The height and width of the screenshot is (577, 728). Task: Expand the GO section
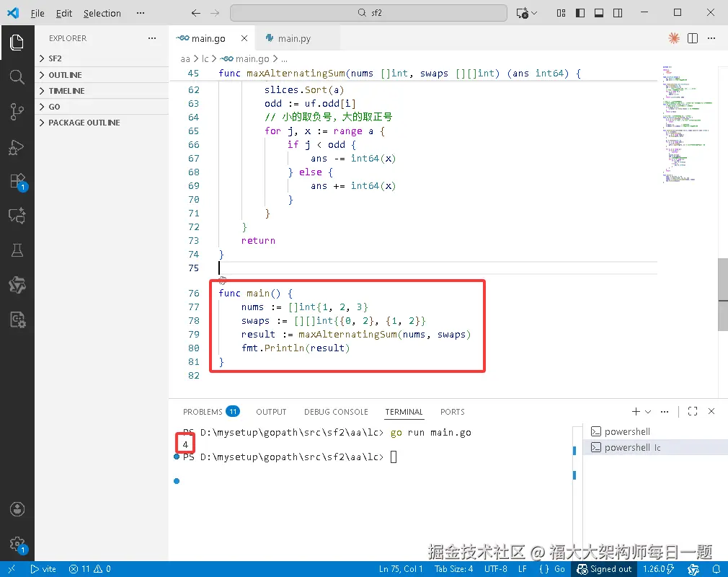tap(102, 107)
